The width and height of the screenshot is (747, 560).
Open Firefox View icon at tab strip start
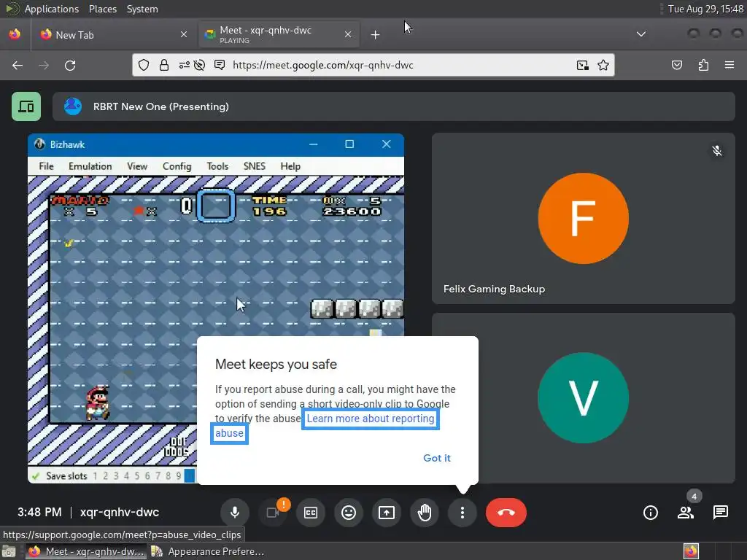[15, 34]
